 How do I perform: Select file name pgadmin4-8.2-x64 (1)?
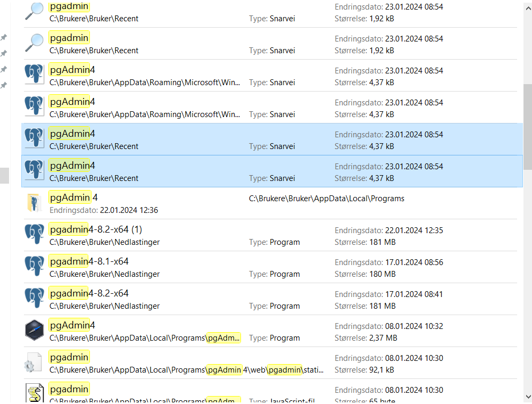pyautogui.click(x=96, y=230)
